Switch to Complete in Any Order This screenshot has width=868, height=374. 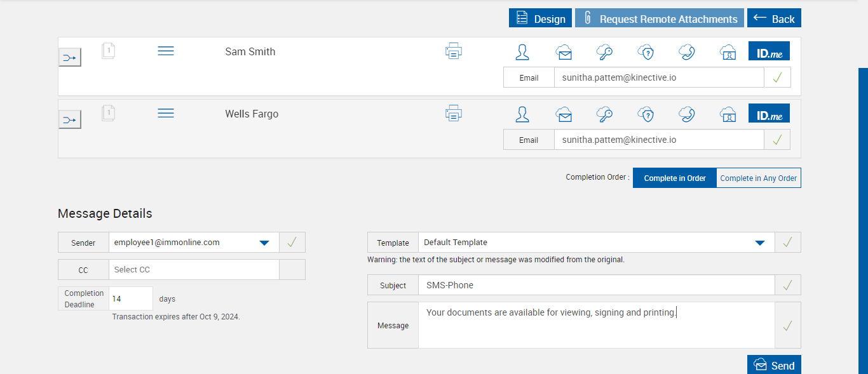[x=759, y=178]
